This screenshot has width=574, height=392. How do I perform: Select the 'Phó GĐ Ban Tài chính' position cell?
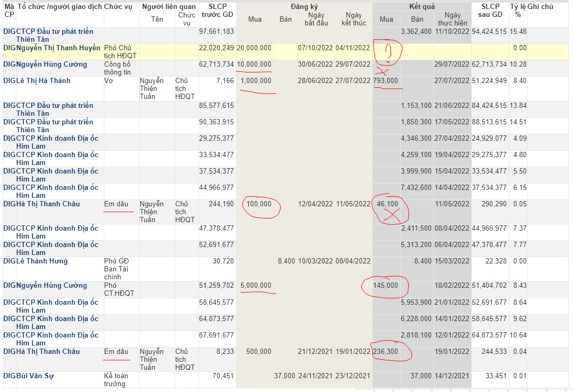tap(116, 269)
